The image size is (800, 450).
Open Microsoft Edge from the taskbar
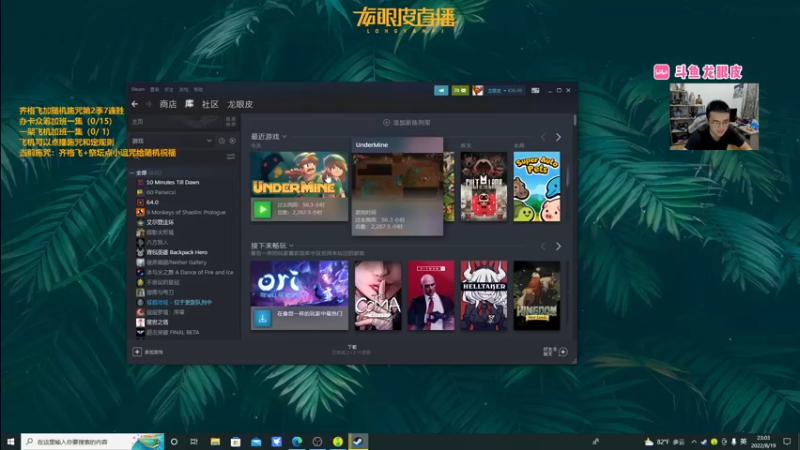point(297,441)
